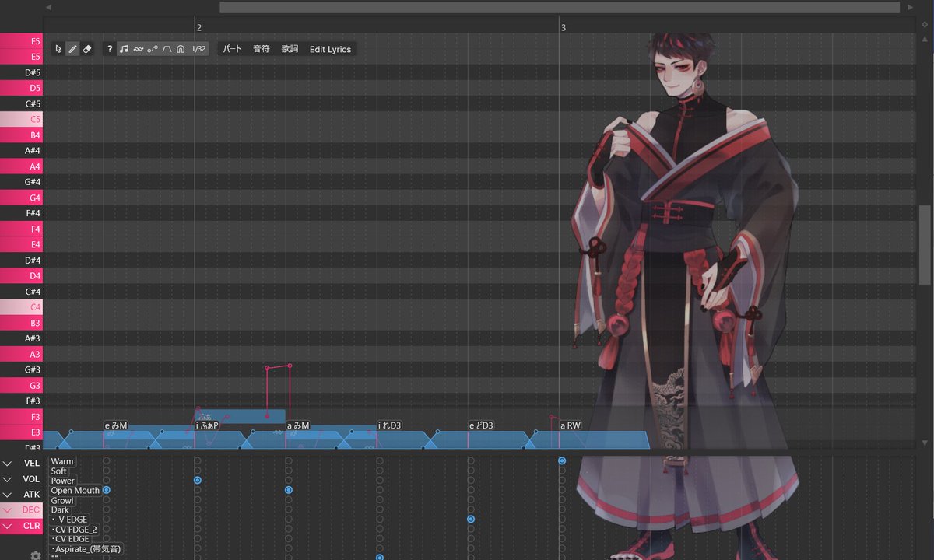Viewport: 934px width, 560px height.
Task: Toggle the vibrato wave display icon
Action: pyautogui.click(x=138, y=49)
